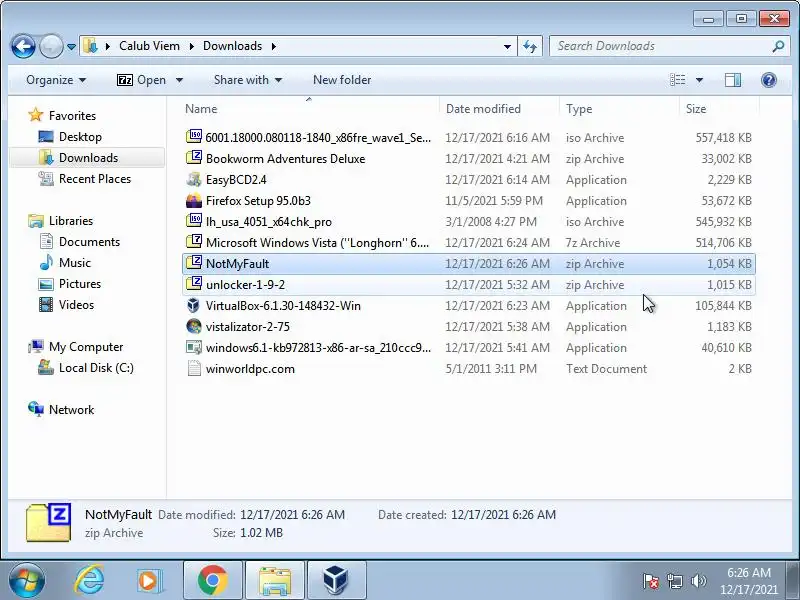Click New folder in the toolbar

342,80
